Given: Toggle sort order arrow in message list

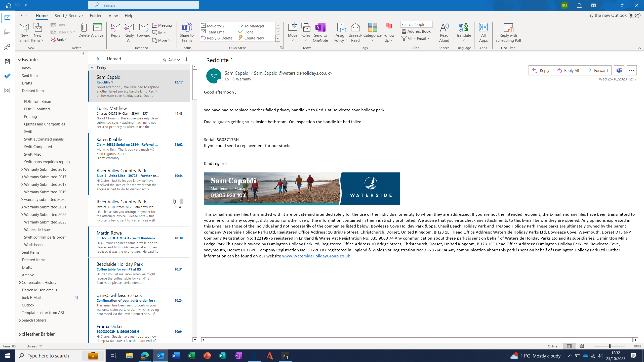Looking at the screenshot, I should tap(186, 59).
